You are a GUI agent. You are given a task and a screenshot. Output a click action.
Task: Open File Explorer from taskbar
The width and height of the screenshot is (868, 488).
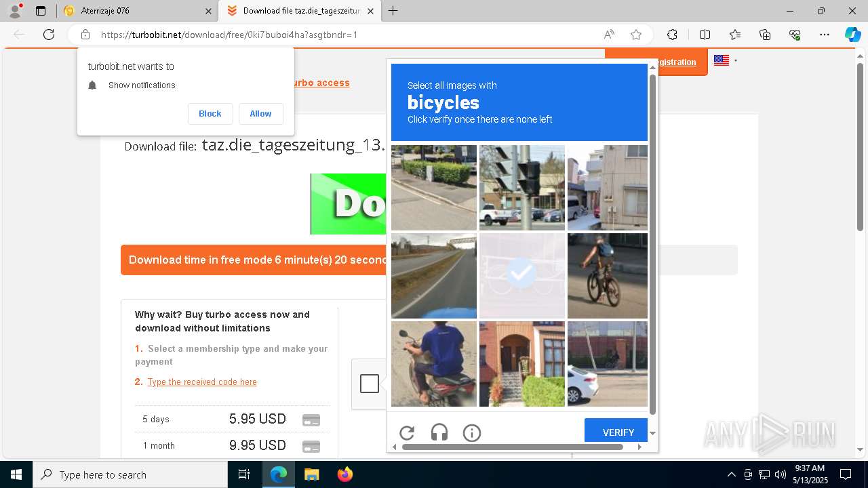[311, 474]
